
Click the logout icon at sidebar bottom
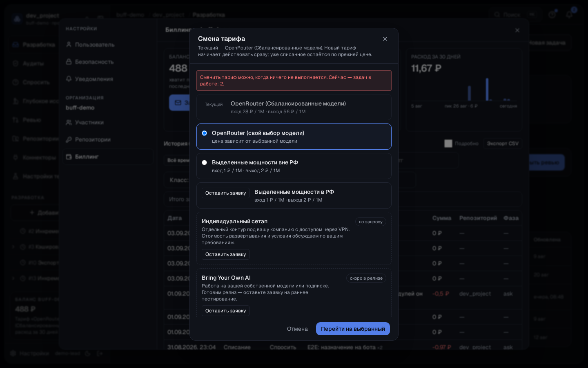tap(100, 353)
